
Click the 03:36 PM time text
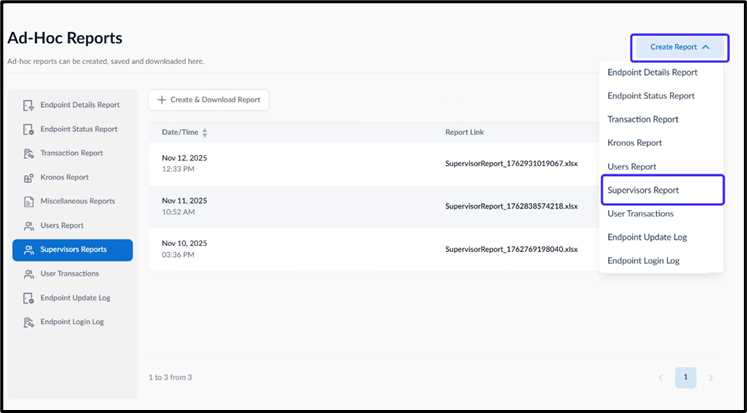(178, 255)
